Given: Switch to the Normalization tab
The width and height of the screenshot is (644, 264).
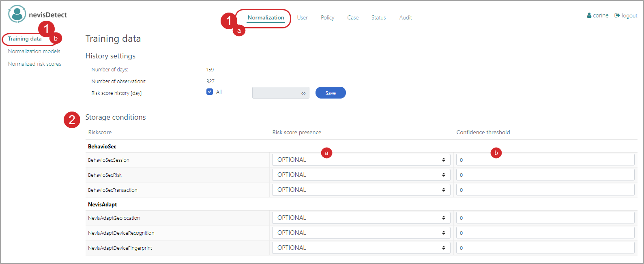Looking at the screenshot, I should [x=266, y=17].
